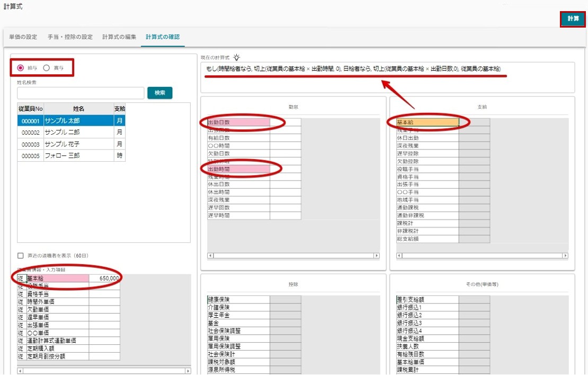588x375 pixels.
Task: Select the horizontal scrollbar below the 勤怠 list
Action: point(293,256)
